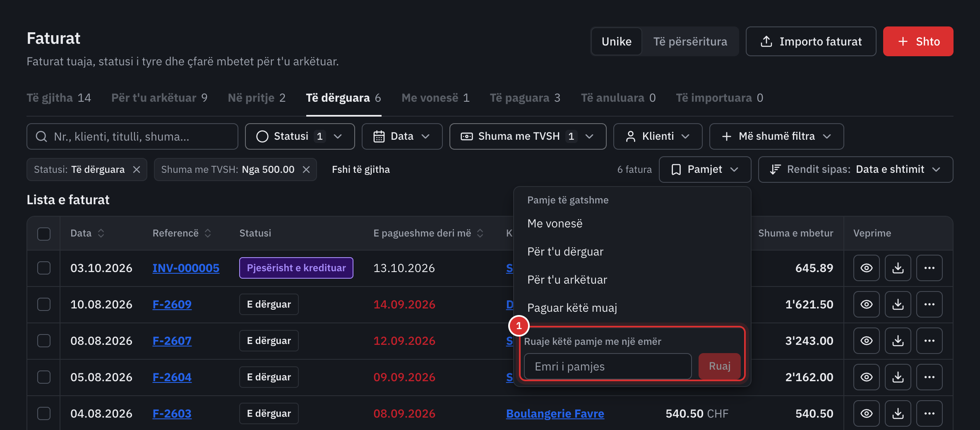Expand the Shuma me TVSH filter
980x430 pixels.
528,136
